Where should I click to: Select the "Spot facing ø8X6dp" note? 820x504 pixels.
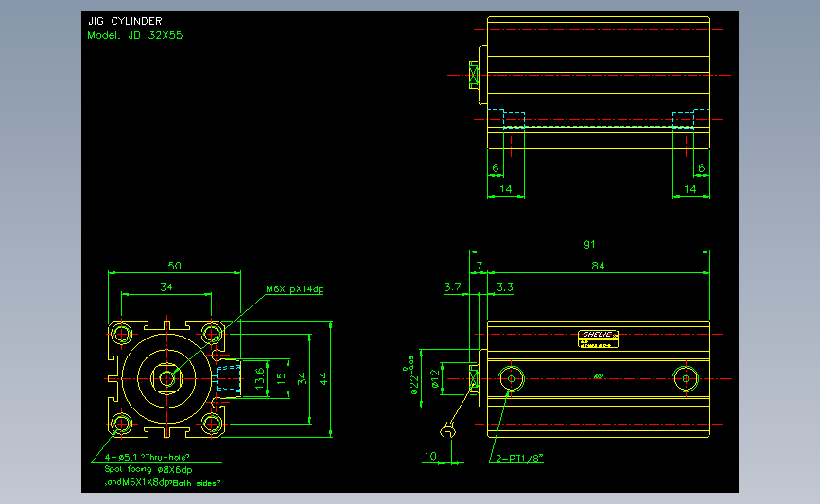(148, 470)
